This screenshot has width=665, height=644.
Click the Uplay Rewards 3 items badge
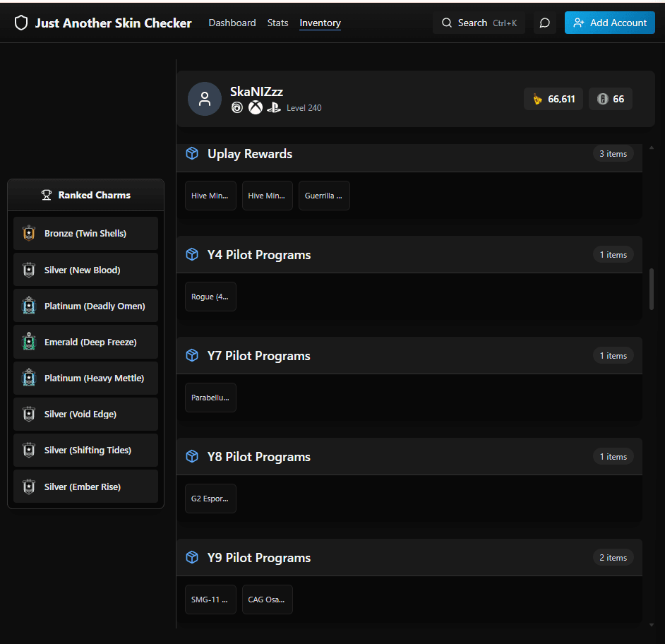(x=613, y=153)
